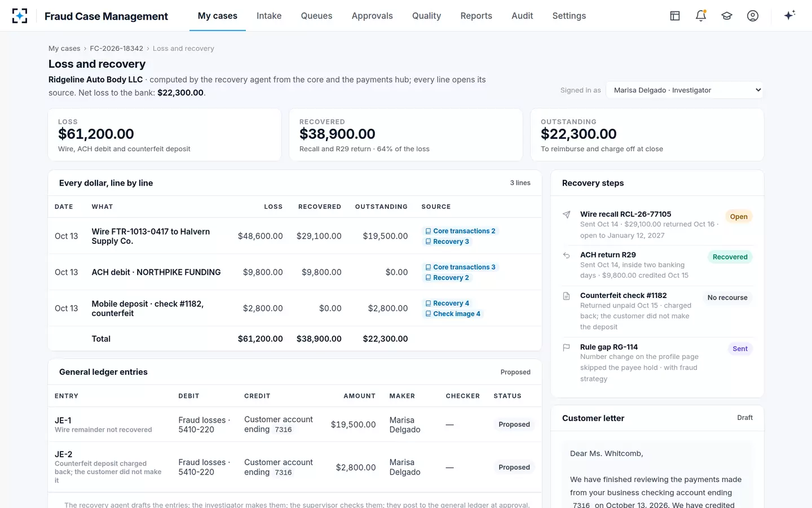The height and width of the screenshot is (508, 812).
Task: Open the training graduation cap icon
Action: 727,16
